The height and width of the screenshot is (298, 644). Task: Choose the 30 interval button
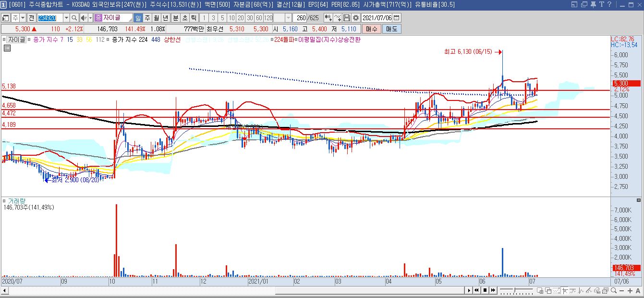click(x=250, y=18)
